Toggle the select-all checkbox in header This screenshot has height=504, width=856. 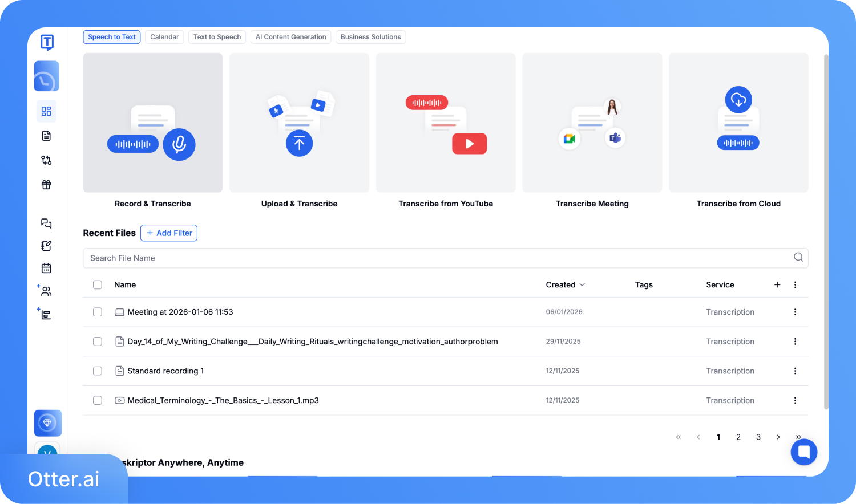point(98,284)
